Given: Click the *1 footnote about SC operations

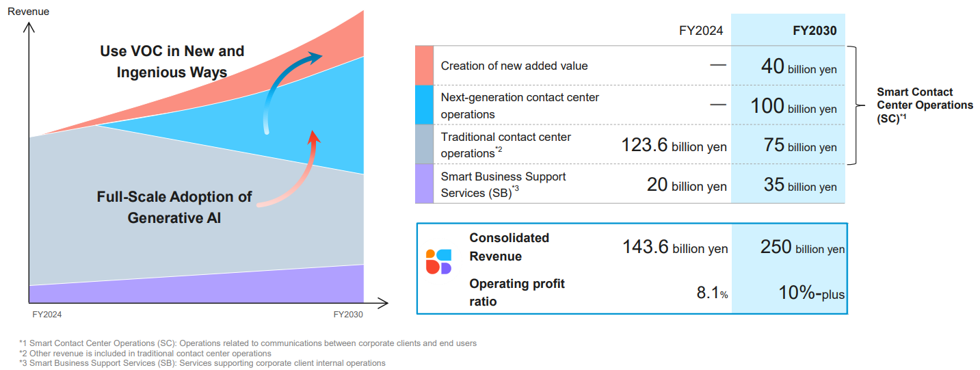Looking at the screenshot, I should coord(248,343).
